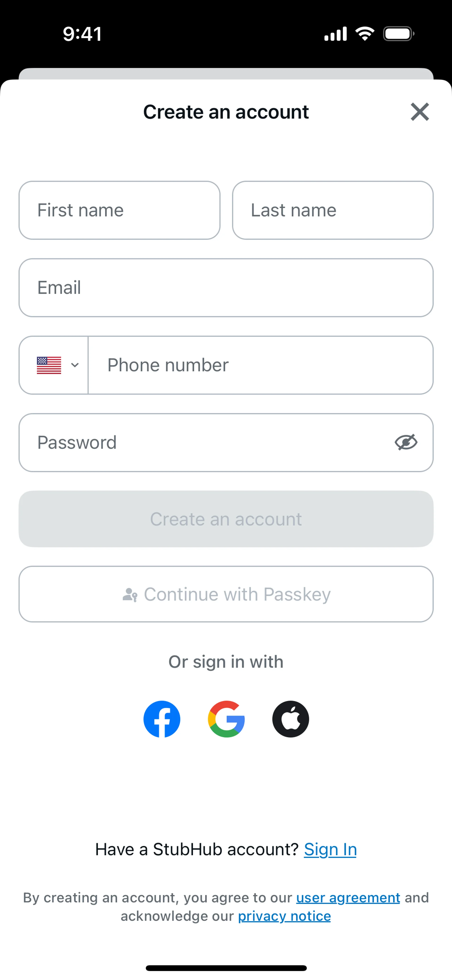Tap the US flag icon
Image resolution: width=452 pixels, height=980 pixels.
[49, 365]
